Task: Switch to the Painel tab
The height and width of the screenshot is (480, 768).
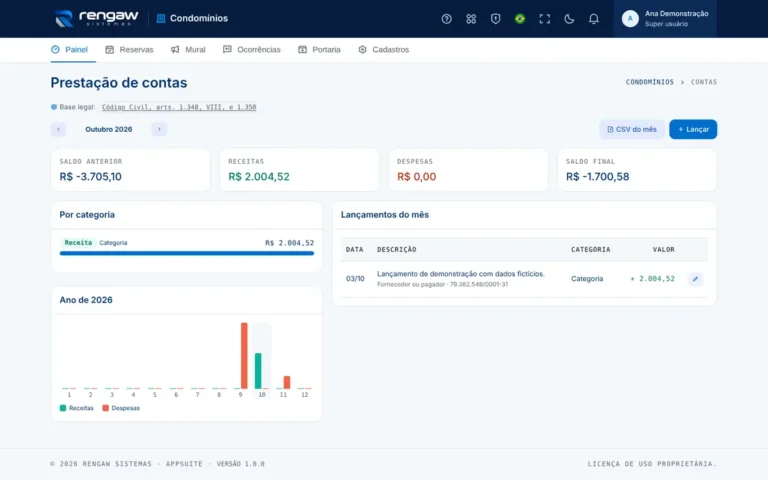Action: point(72,49)
